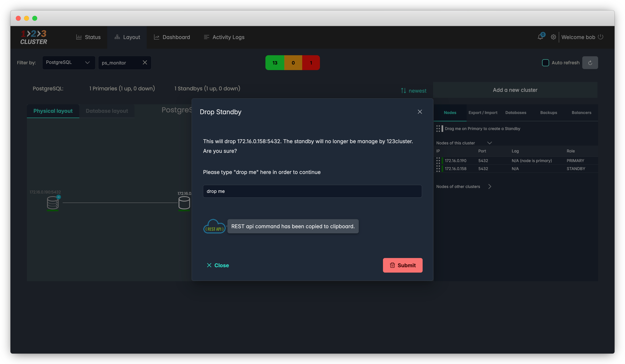Click the power logout icon
Image resolution: width=625 pixels, height=364 pixels.
(600, 37)
